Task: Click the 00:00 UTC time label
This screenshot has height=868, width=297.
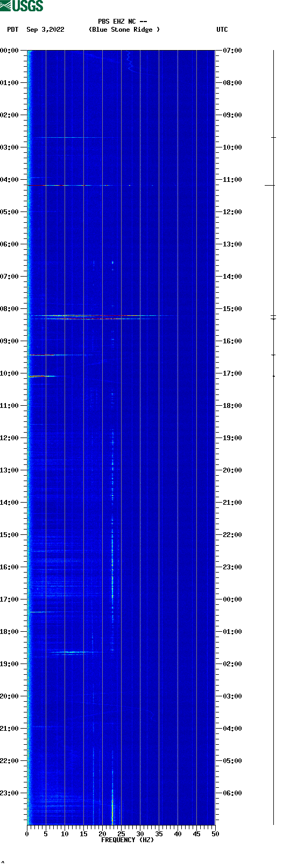Action: 232,599
